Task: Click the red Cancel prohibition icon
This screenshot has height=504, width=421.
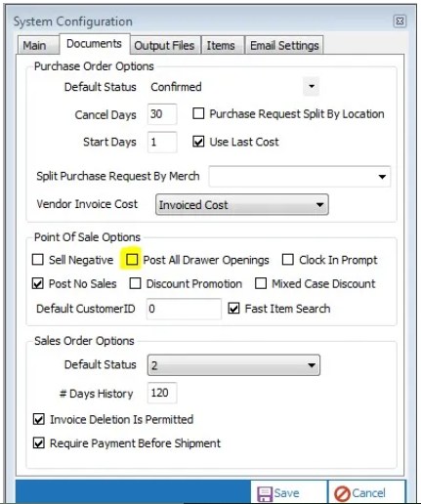Action: (x=342, y=494)
